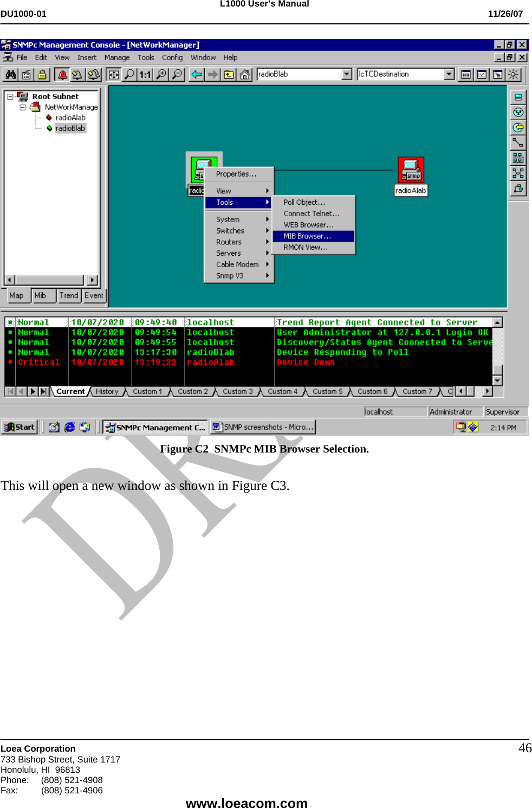This screenshot has height=808, width=532.
Task: Select the Find/binoculars tool in the toolbar
Action: (x=10, y=74)
